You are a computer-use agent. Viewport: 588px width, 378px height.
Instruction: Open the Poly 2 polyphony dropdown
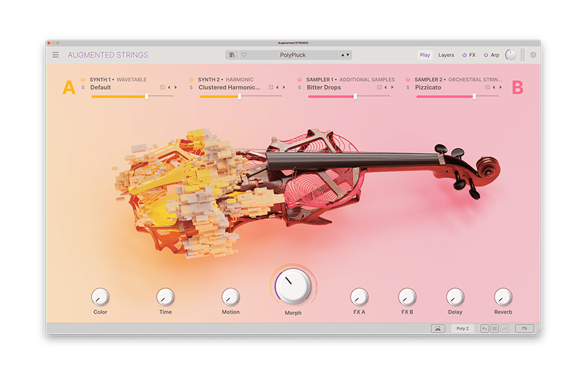pyautogui.click(x=463, y=329)
